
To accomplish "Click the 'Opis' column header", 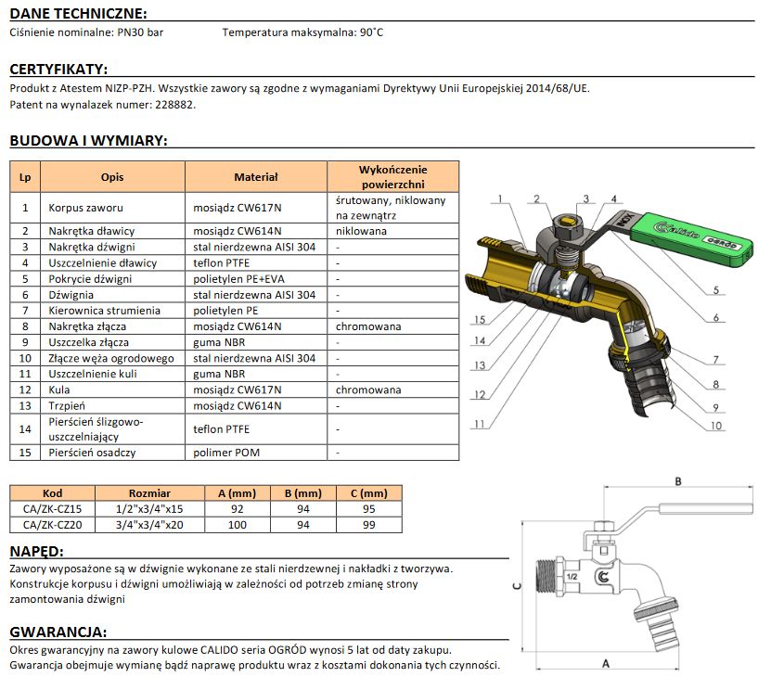I will (x=112, y=177).
